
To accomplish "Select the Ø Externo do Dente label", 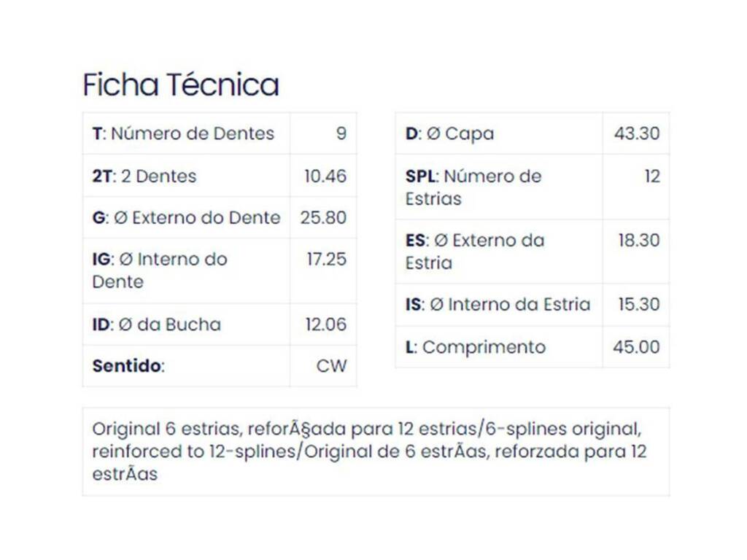I will pos(186,217).
